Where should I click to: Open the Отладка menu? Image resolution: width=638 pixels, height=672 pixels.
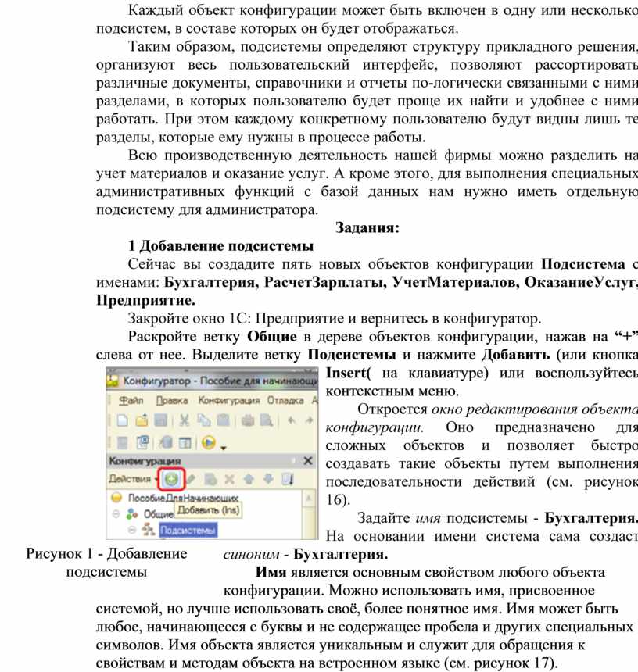[285, 400]
